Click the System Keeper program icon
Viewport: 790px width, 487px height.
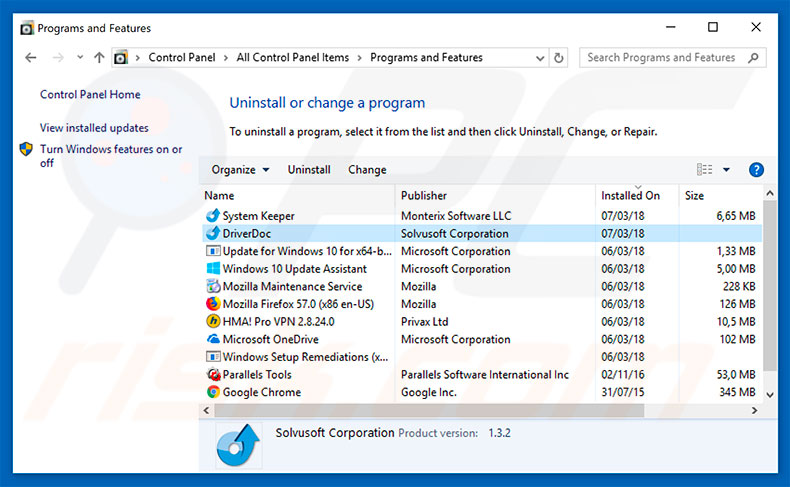point(213,216)
